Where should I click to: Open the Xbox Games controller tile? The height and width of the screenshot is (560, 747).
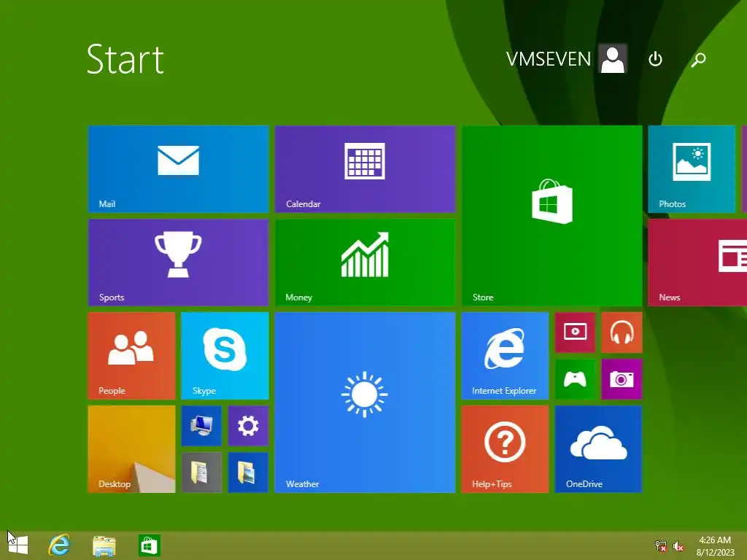pyautogui.click(x=576, y=379)
